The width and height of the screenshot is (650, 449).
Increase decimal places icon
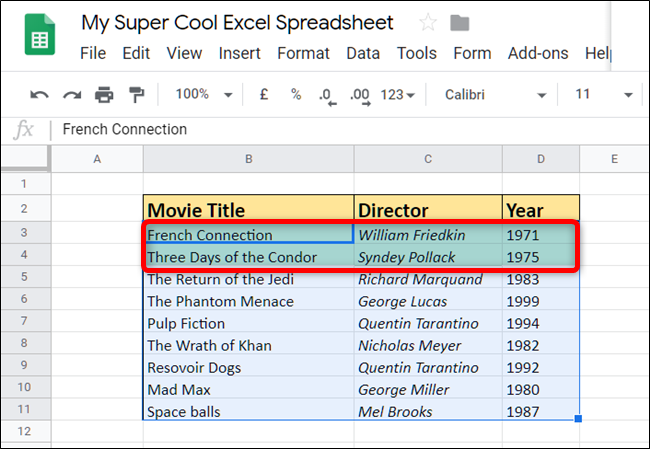click(x=359, y=95)
